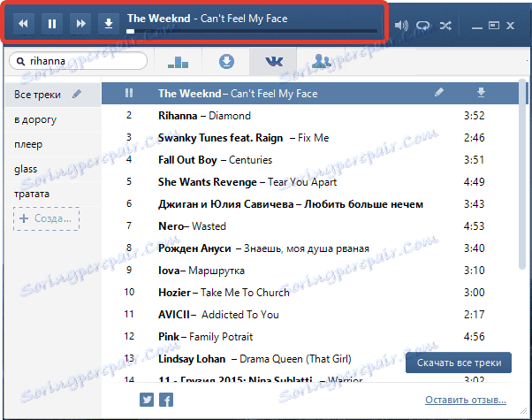Pause the playing track in top bar
532x420 pixels.
52,24
